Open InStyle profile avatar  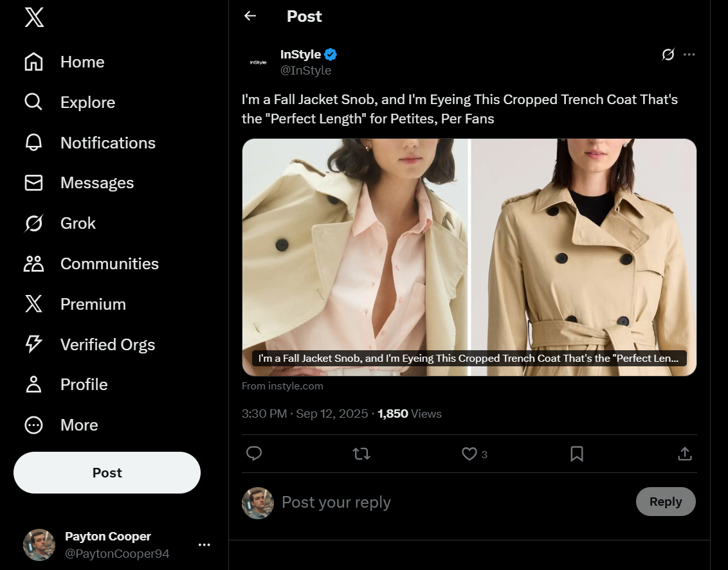pos(258,62)
